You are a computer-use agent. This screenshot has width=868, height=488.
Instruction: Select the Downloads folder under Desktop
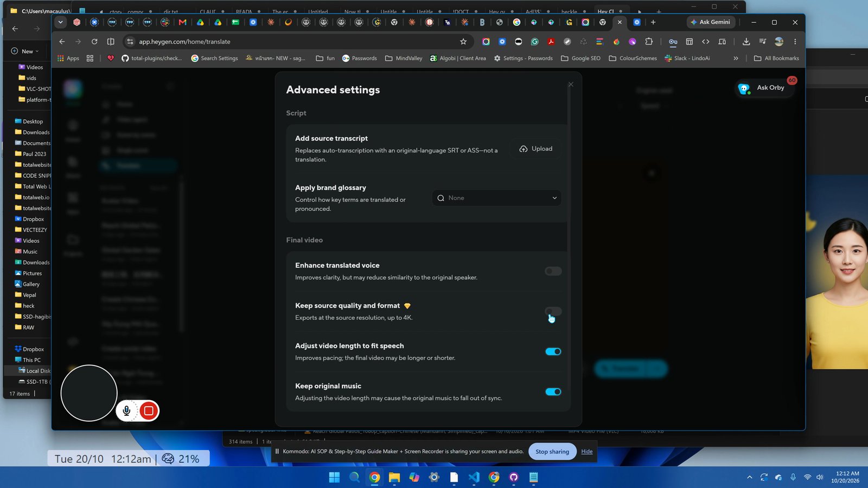pos(33,132)
